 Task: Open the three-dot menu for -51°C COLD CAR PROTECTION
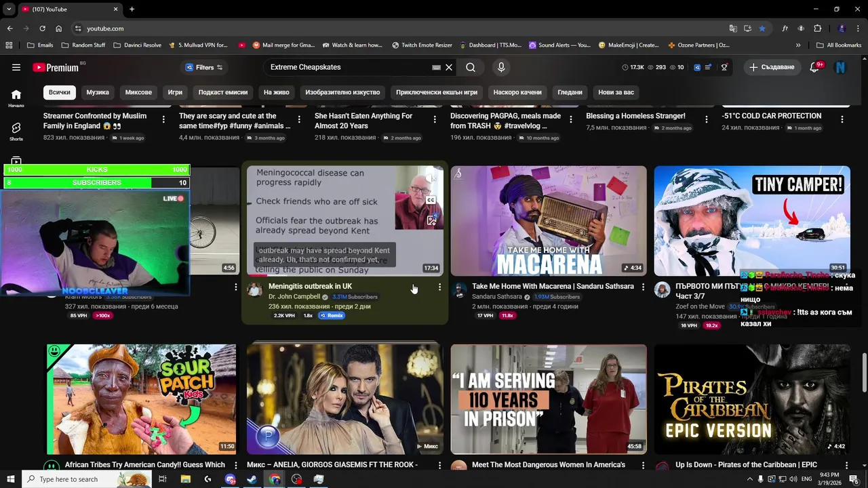[x=842, y=119]
